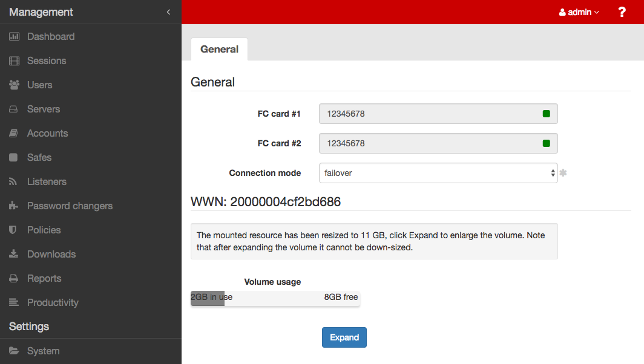Screen dimensions: 644x364
Task: Open the admin user menu
Action: coord(579,12)
